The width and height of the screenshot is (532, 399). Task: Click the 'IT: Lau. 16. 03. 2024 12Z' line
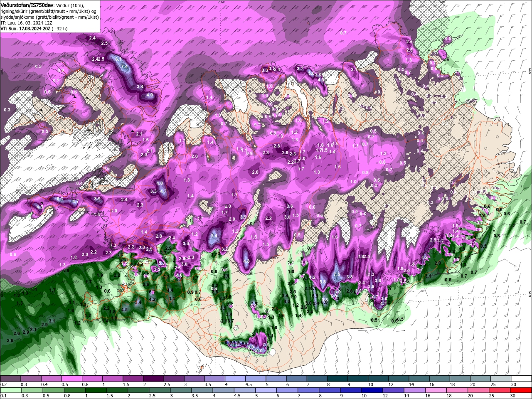tap(26, 23)
